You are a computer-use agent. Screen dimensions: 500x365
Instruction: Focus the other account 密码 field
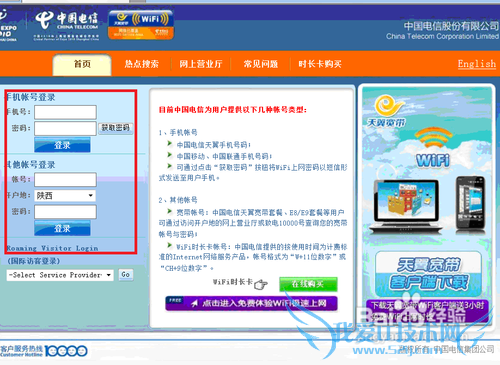[65, 212]
